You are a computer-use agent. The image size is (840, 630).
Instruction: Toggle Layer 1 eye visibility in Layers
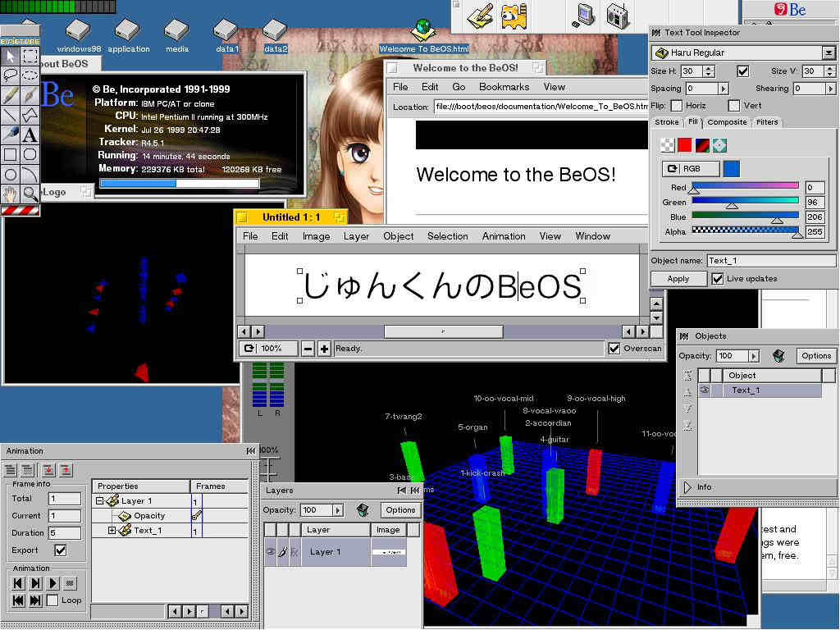pyautogui.click(x=271, y=551)
